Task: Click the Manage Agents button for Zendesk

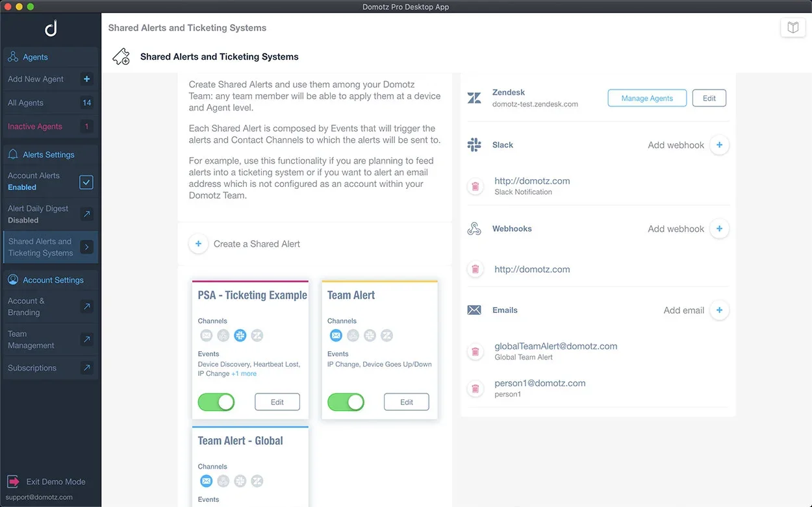Action: point(647,98)
